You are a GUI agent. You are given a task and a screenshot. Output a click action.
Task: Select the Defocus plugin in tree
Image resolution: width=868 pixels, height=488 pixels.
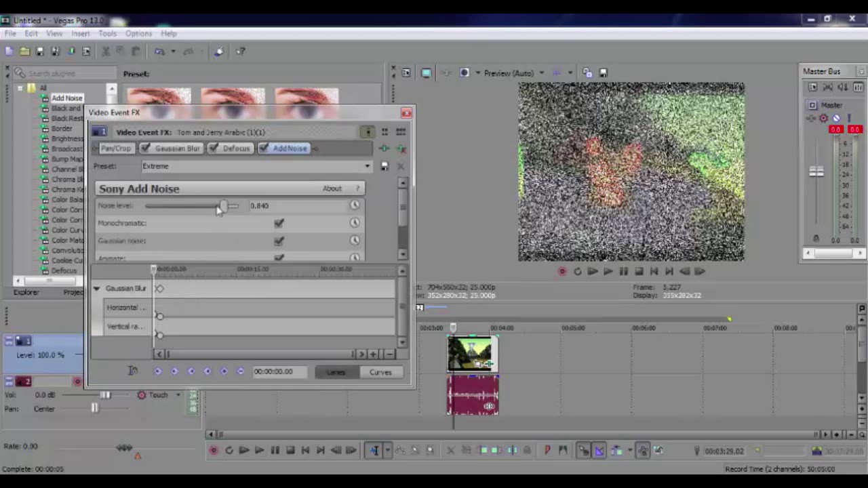(x=64, y=271)
